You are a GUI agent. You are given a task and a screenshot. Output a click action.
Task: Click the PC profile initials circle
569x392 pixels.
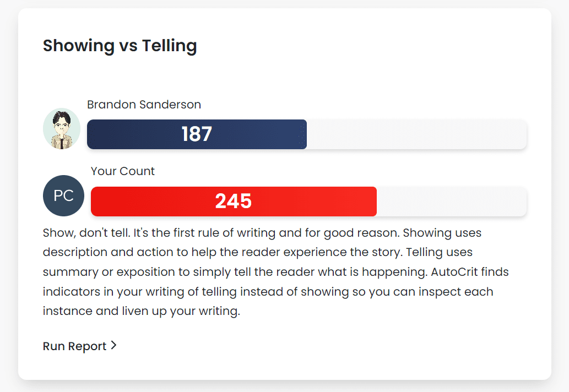click(x=63, y=195)
